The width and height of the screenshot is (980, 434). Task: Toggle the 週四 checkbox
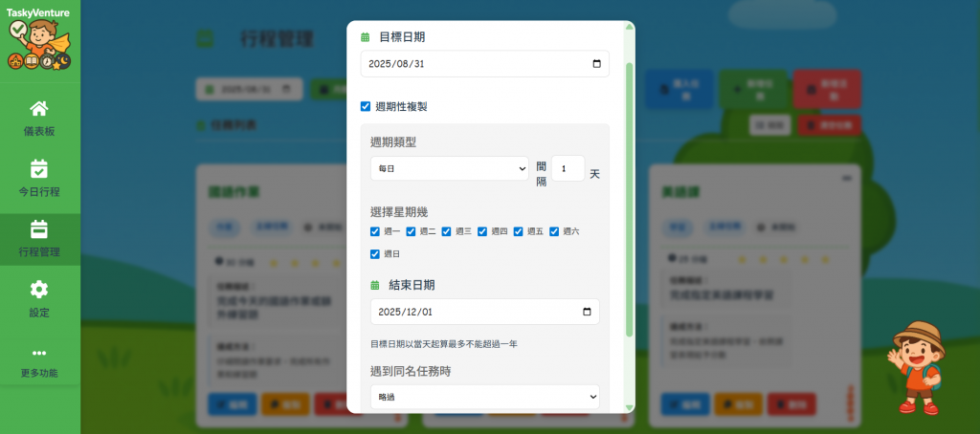point(482,231)
